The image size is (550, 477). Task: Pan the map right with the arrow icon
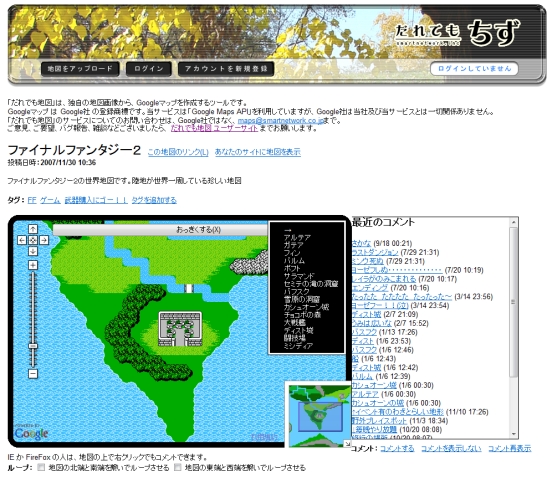(x=44, y=240)
